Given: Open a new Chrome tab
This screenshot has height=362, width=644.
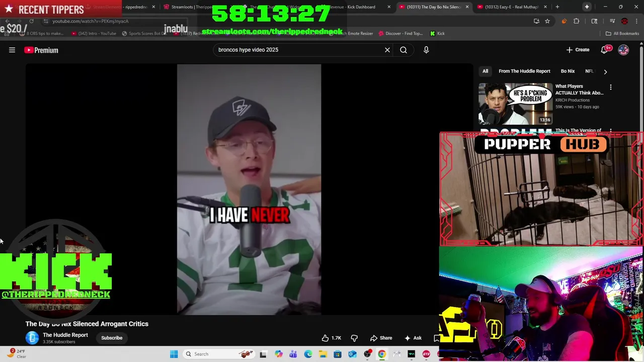Looking at the screenshot, I should tap(557, 7).
